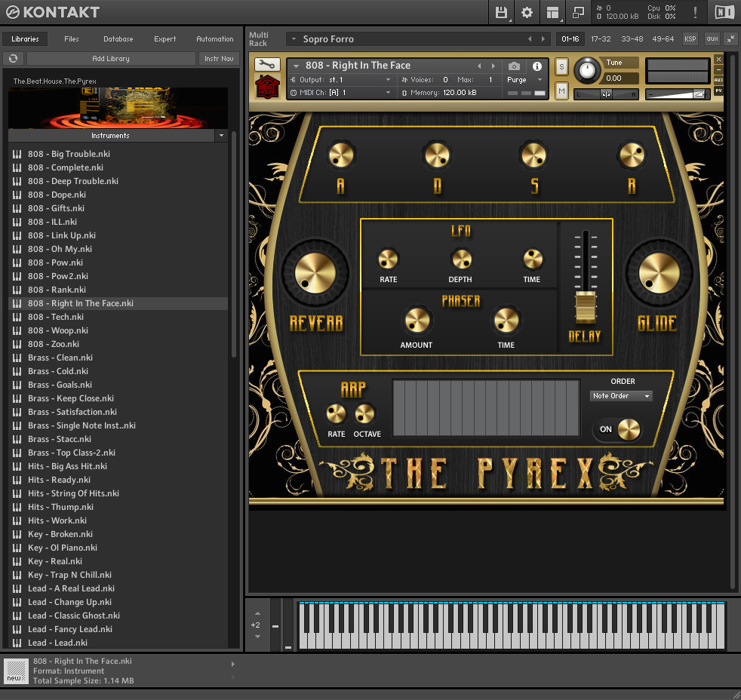This screenshot has height=700, width=741.
Task: Switch to the Database tab
Action: tap(118, 39)
